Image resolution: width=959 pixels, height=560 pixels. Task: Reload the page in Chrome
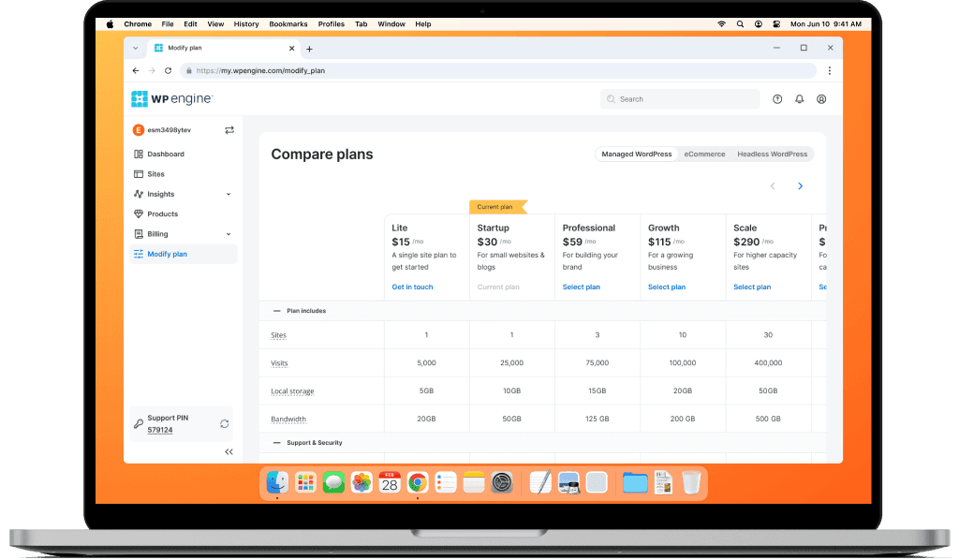(x=169, y=71)
